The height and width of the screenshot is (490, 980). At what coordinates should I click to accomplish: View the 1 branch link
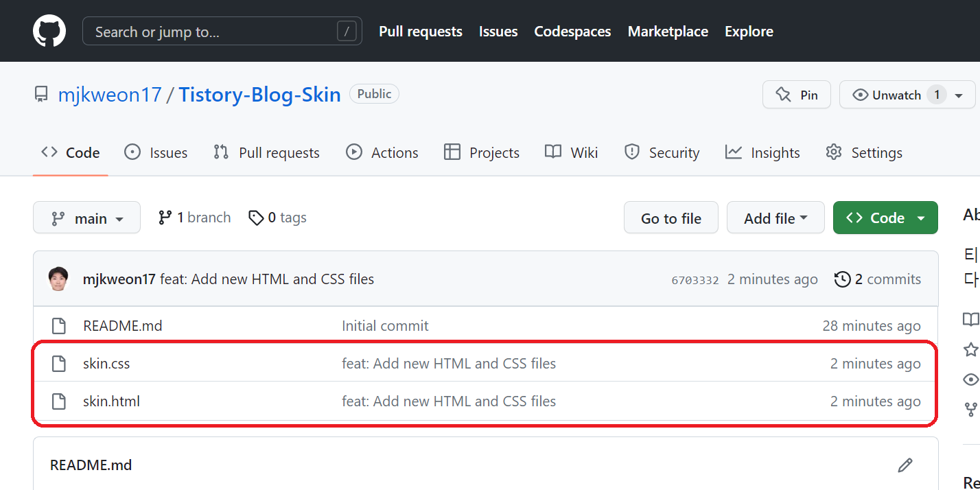[194, 218]
